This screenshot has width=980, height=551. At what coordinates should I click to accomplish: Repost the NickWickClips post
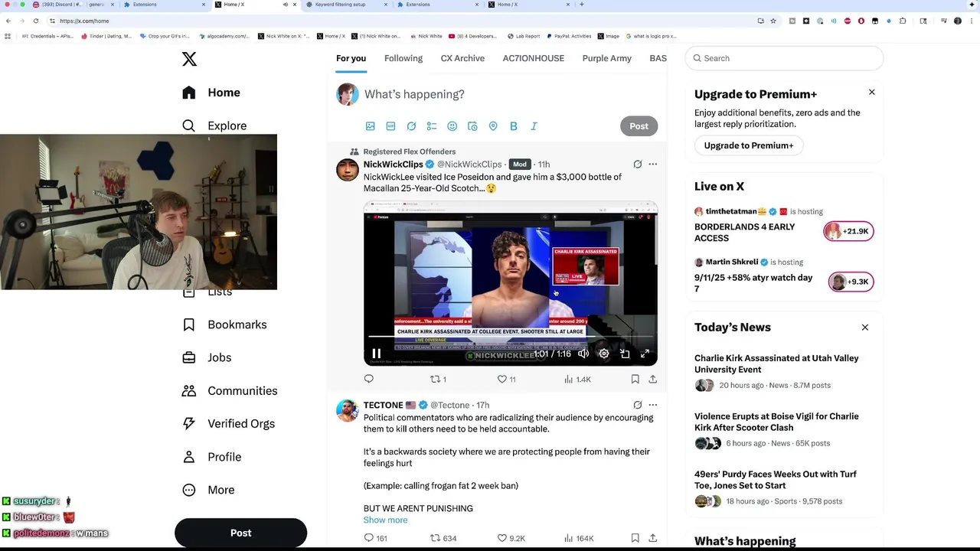click(x=438, y=379)
